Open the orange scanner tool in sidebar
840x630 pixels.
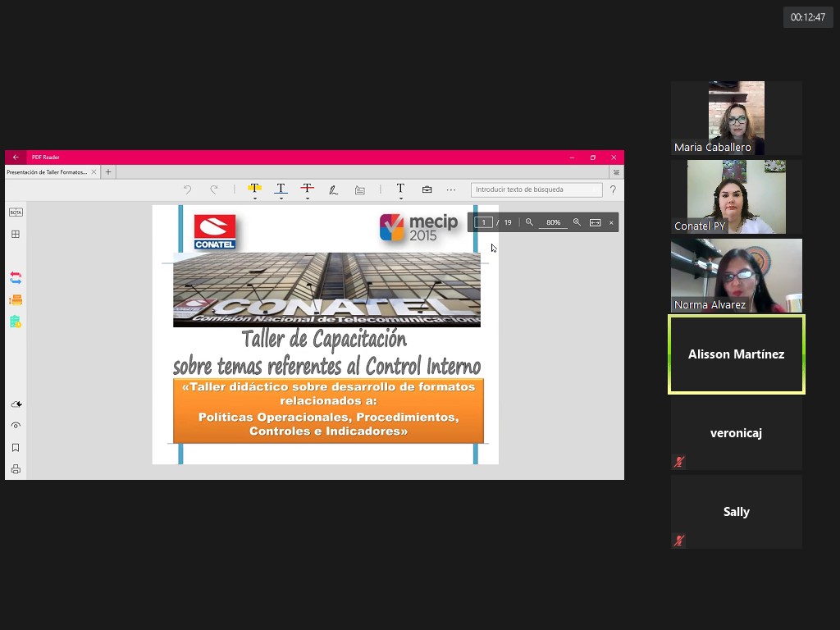coord(16,299)
